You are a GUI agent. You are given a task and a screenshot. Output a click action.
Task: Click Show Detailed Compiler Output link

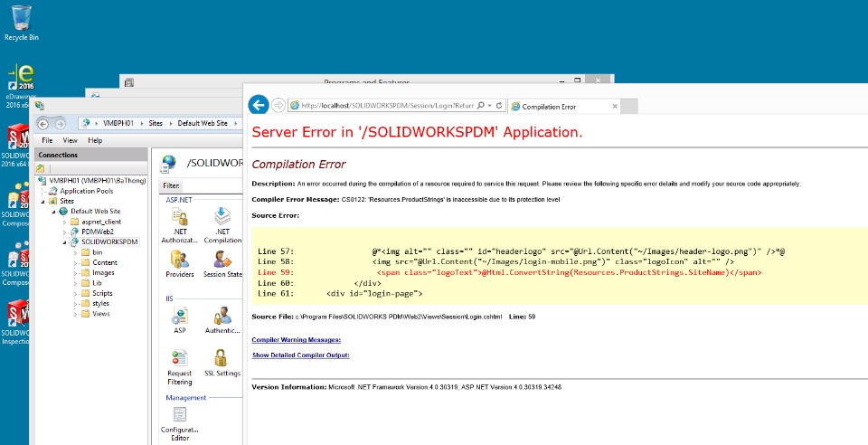(x=300, y=355)
